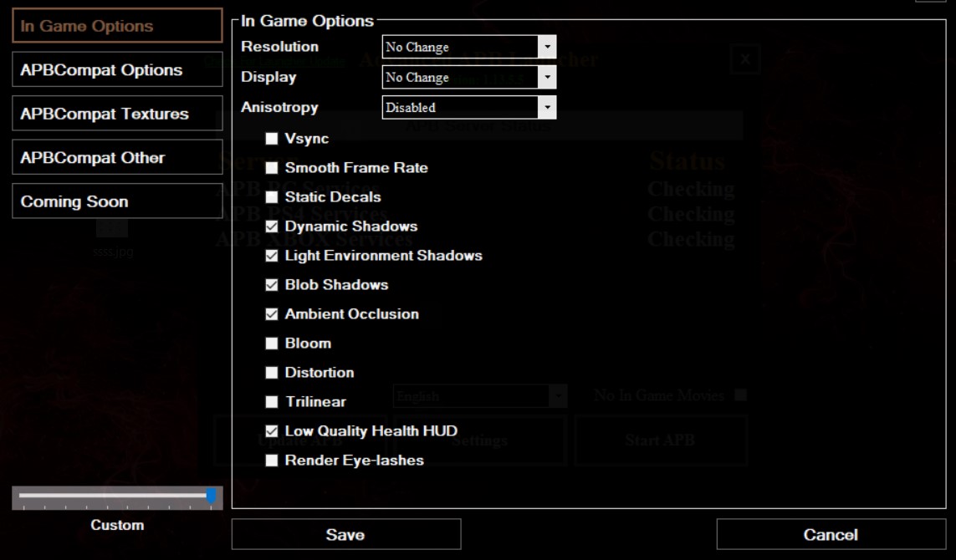Open the Coming Soon section
Viewport: 956px width, 560px height.
117,201
